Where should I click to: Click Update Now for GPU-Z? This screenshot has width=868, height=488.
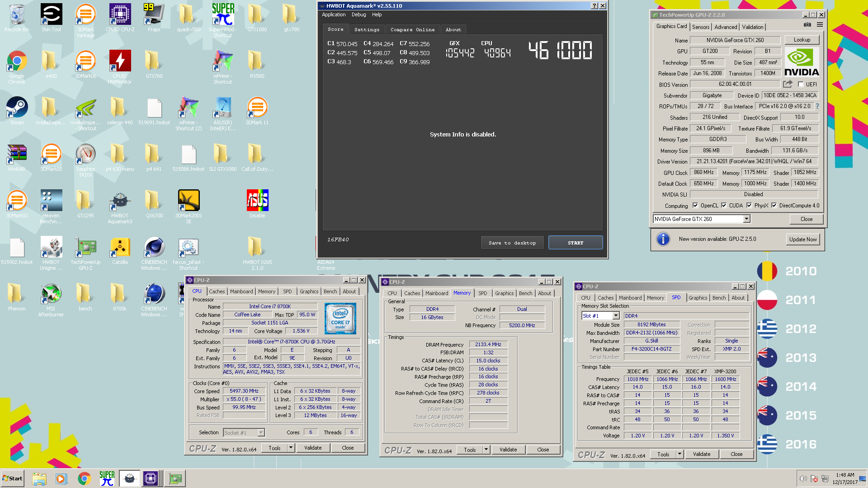pos(803,239)
